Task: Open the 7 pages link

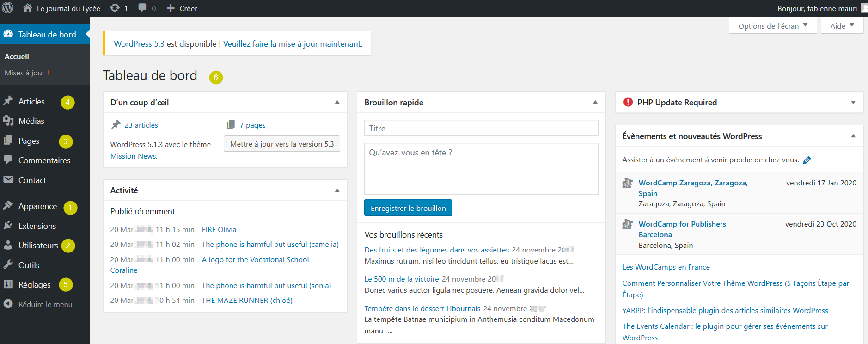Action: pos(253,125)
